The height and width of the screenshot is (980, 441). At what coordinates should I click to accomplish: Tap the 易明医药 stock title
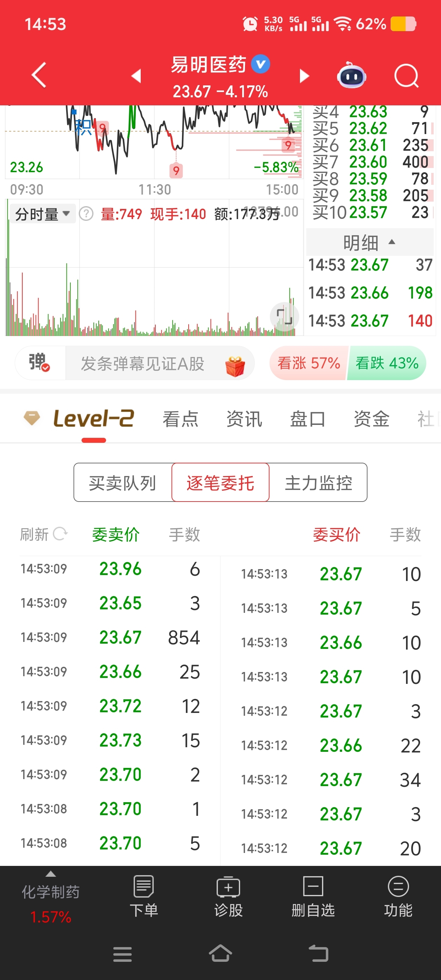(208, 64)
